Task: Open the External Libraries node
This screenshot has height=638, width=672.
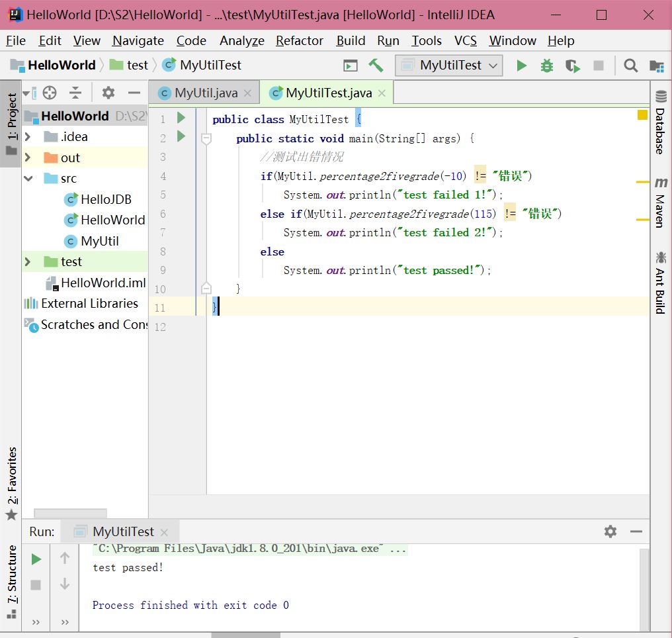Action: tap(81, 304)
